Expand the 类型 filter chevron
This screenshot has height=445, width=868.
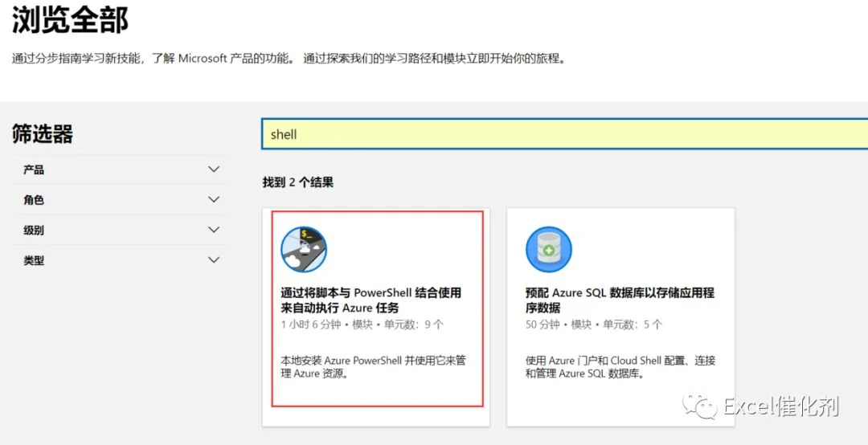[x=214, y=259]
